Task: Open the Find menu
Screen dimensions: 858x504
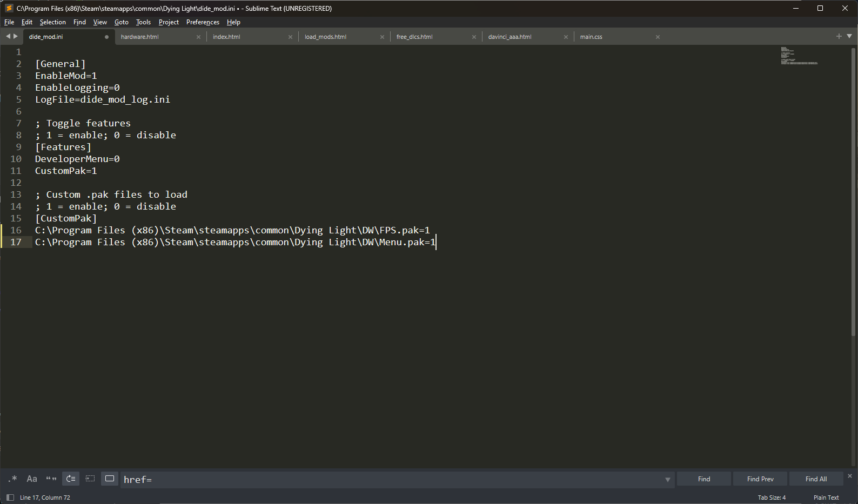Action: pyautogui.click(x=79, y=22)
